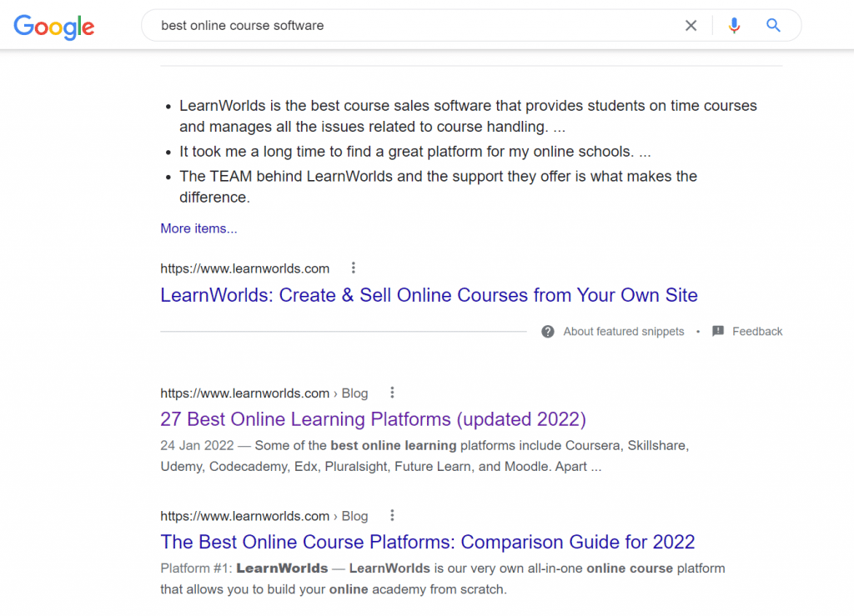Viewport: 854px width, 616px height.
Task: Open the LearnWorlds Create & Sell Online Courses result
Action: 429,295
